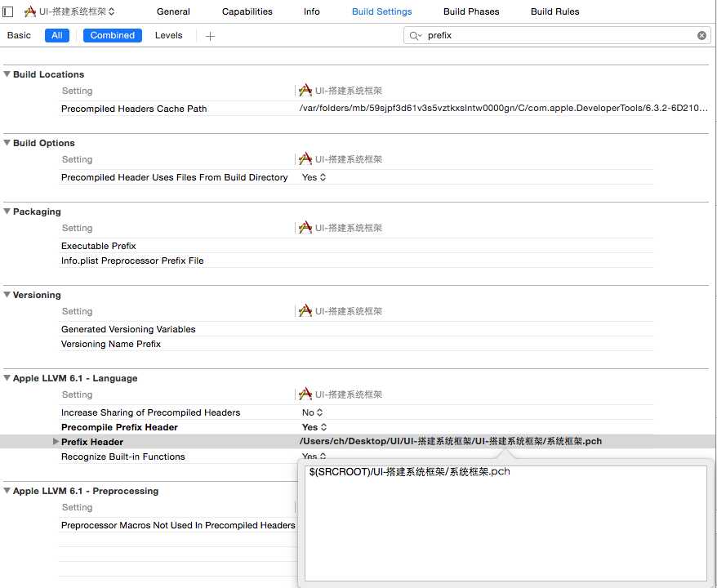Go to the Build Rules tab
Image resolution: width=717 pixels, height=588 pixels.
pos(554,11)
